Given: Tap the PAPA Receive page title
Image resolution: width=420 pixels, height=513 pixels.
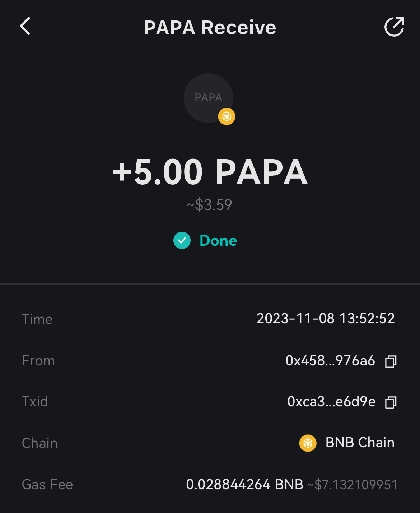Looking at the screenshot, I should (x=210, y=27).
